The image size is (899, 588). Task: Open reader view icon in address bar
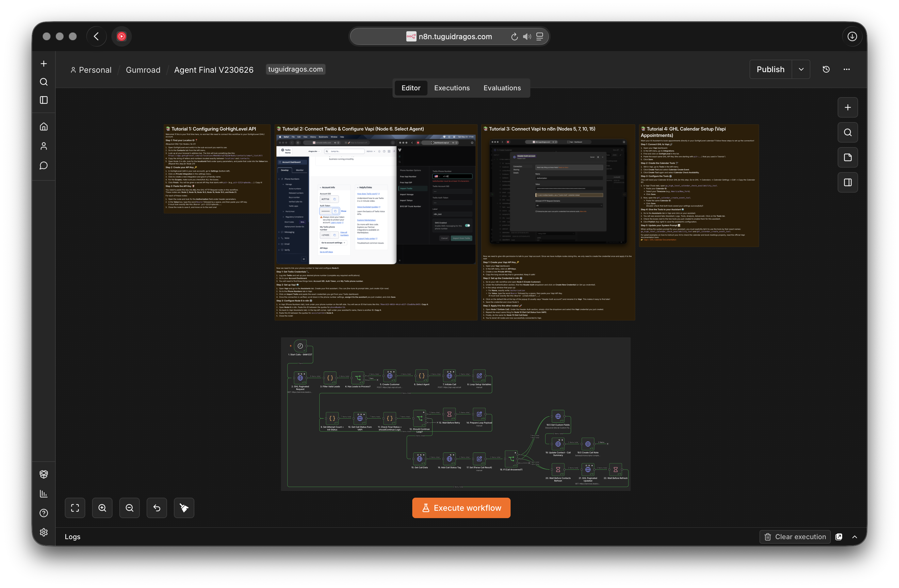tap(539, 37)
